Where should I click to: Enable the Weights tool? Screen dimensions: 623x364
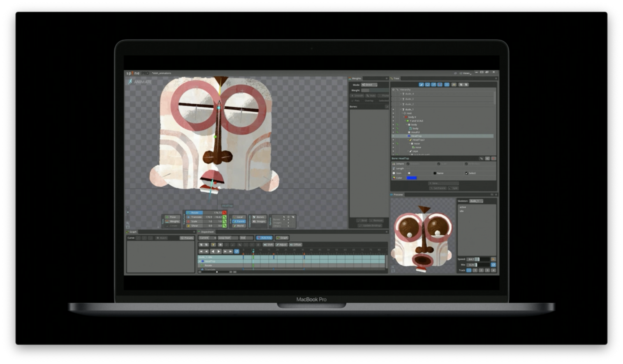tap(172, 222)
